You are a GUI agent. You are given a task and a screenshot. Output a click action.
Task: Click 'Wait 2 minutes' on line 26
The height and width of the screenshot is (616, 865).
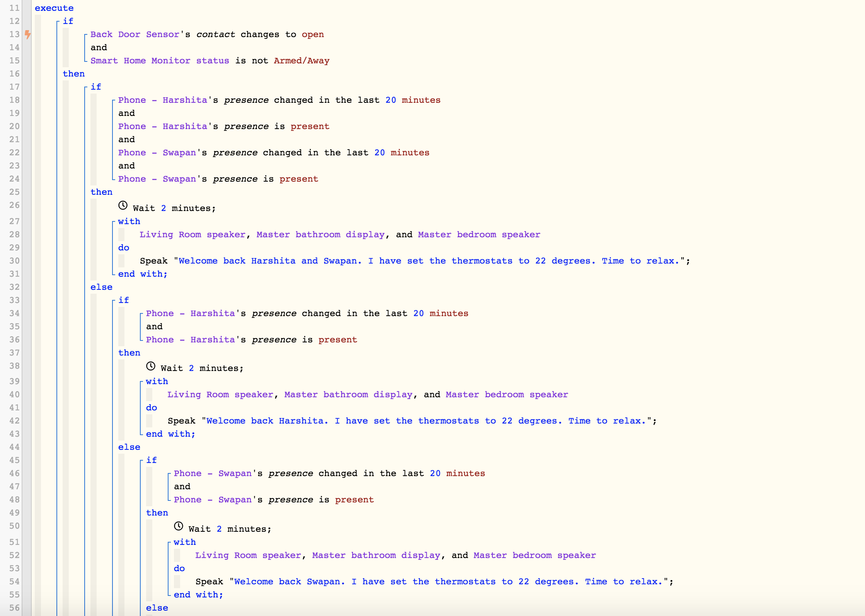coord(174,208)
